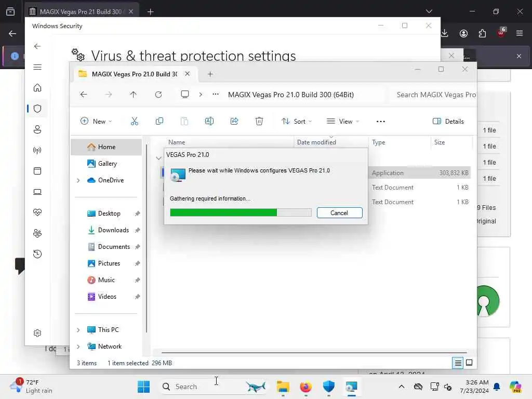Open the address bar ellipsis breadcrumb menu

(216, 95)
